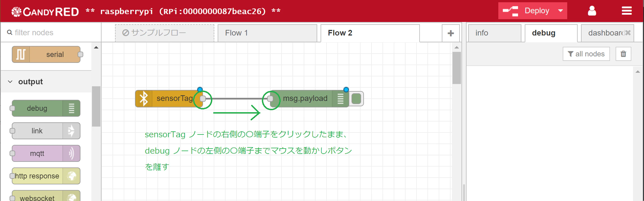Image resolution: width=644 pixels, height=201 pixels.
Task: Click the sensorTag node output port
Action: tap(203, 99)
